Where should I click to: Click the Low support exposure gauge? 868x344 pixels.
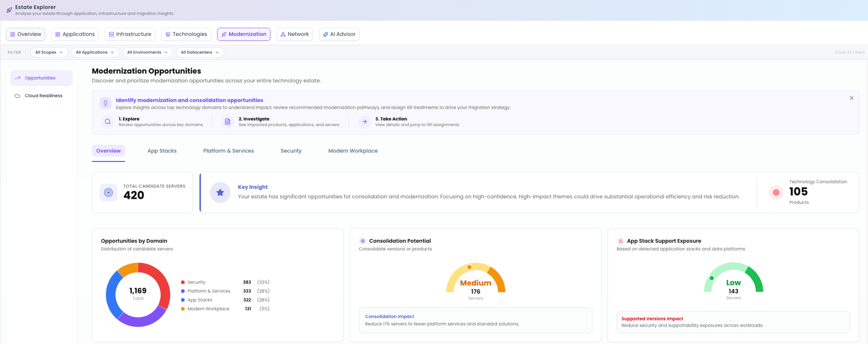coord(733,278)
